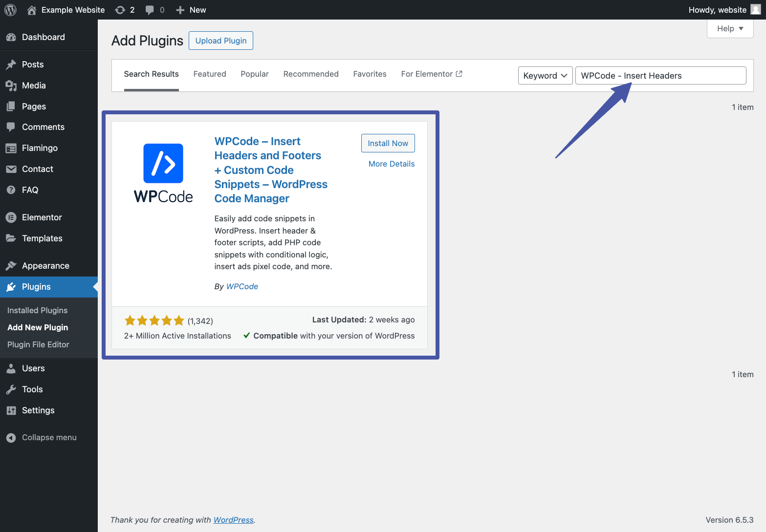The image size is (766, 532).
Task: Click the WPCode plugin logo thumbnail
Action: (x=163, y=173)
